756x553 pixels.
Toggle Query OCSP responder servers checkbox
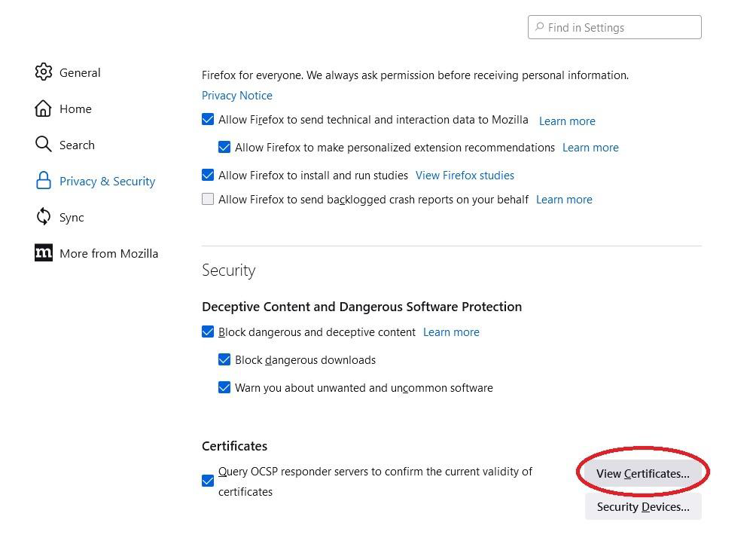click(208, 481)
